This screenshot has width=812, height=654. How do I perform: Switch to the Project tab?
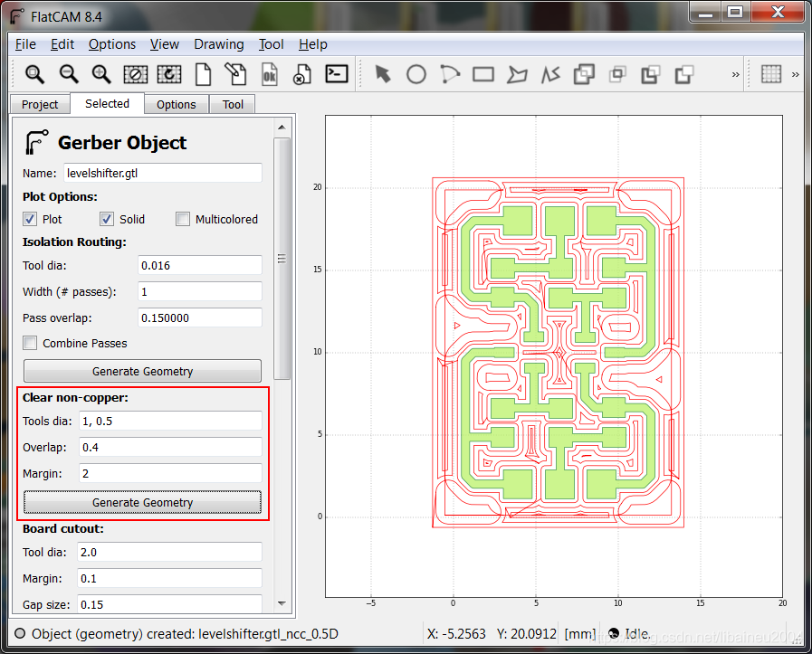pyautogui.click(x=40, y=105)
